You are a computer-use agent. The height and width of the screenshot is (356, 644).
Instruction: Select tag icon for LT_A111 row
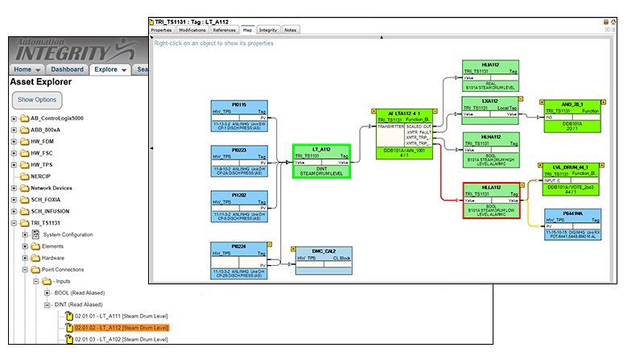69,316
